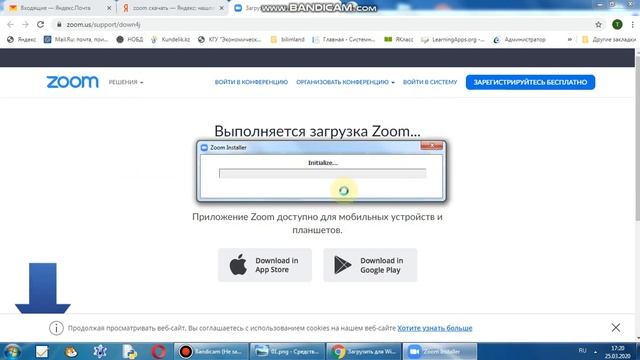Close the Входящие Яндекс.Почта tab
Viewport: 640px width, 360px height.
[x=109, y=8]
